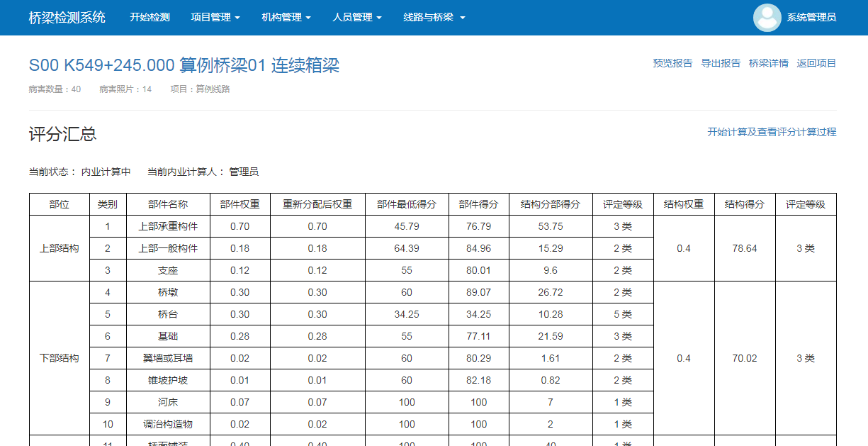The width and height of the screenshot is (868, 446).
Task: Click the 桥台 row component name
Action: tap(168, 314)
